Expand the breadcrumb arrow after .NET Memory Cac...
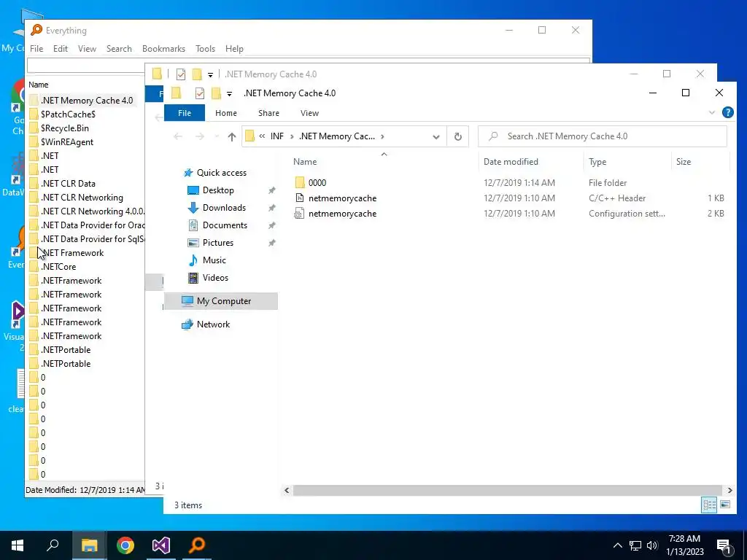 pyautogui.click(x=382, y=136)
